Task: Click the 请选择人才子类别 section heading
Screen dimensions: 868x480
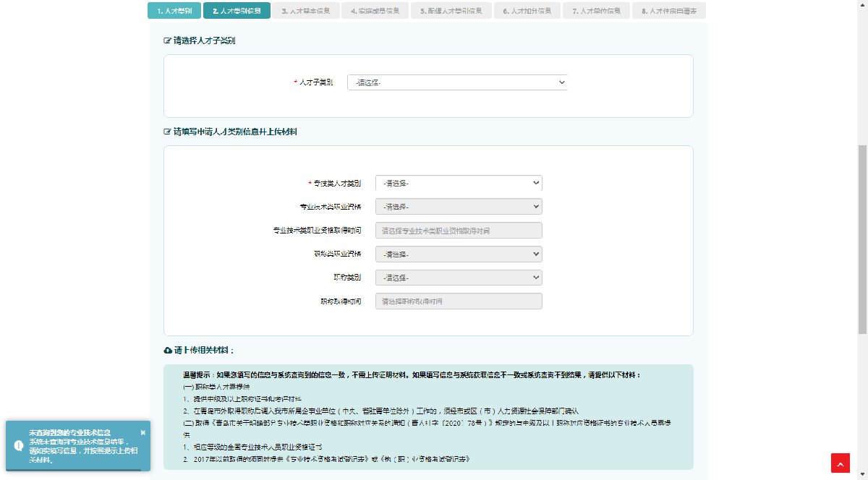Action: pos(204,40)
